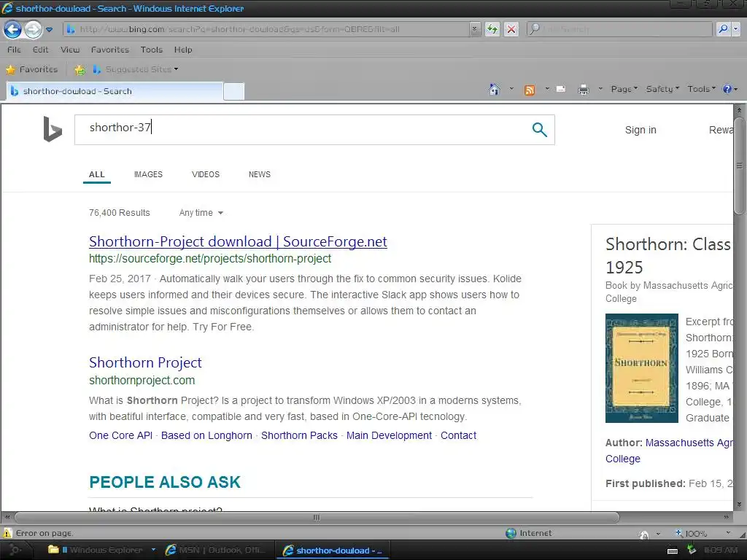Viewport: 747px width, 560px height.
Task: Click the vertical scrollbar thumb
Action: point(740,167)
